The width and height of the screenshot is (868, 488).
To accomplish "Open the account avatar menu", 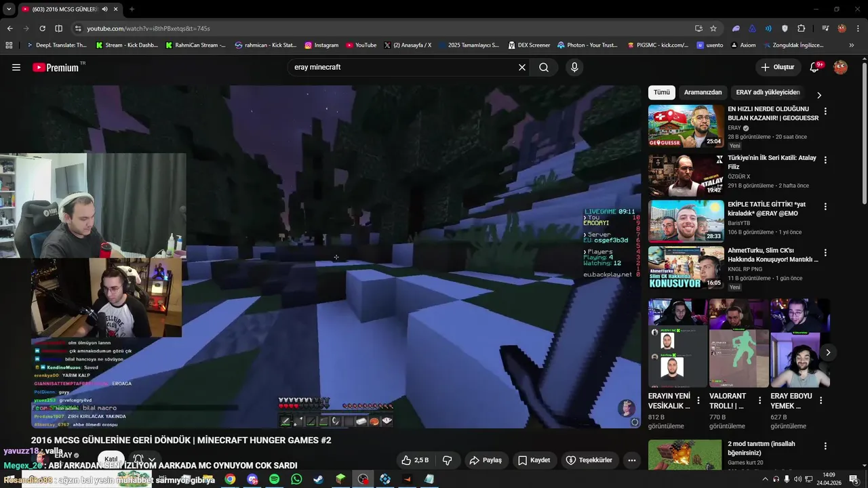I will [x=841, y=67].
